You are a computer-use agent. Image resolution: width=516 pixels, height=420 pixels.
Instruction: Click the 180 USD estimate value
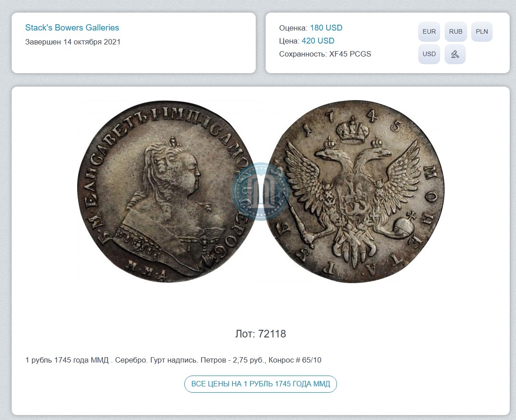click(x=326, y=28)
